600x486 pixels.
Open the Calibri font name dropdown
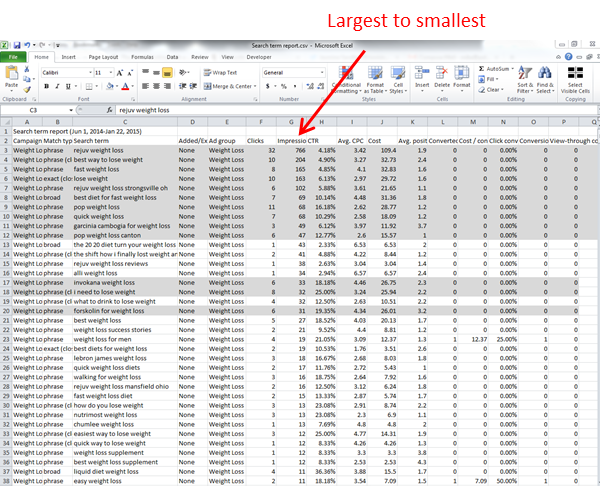tap(90, 73)
